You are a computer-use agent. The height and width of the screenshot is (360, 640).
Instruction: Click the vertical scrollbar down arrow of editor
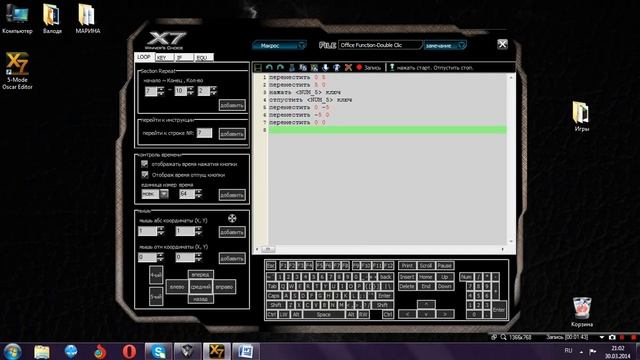(510, 241)
